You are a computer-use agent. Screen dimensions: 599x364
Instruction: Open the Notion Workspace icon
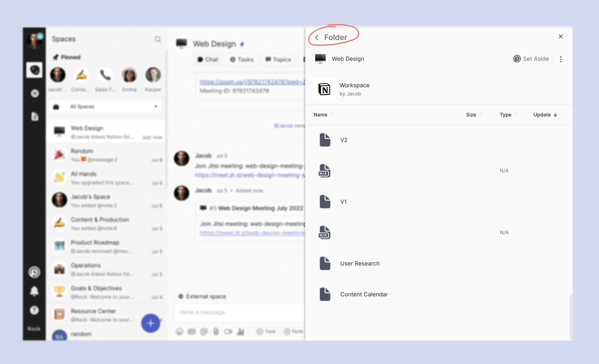(324, 89)
